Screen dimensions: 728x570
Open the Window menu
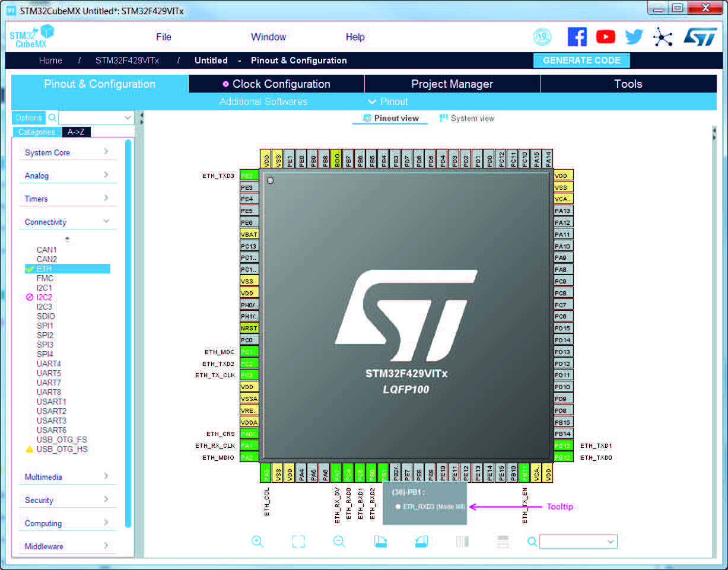[268, 37]
